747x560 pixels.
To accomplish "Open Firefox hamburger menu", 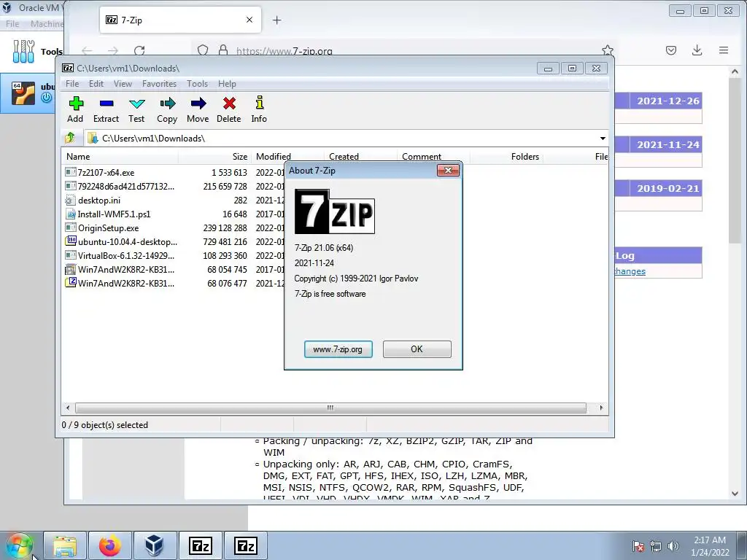I will click(x=724, y=50).
